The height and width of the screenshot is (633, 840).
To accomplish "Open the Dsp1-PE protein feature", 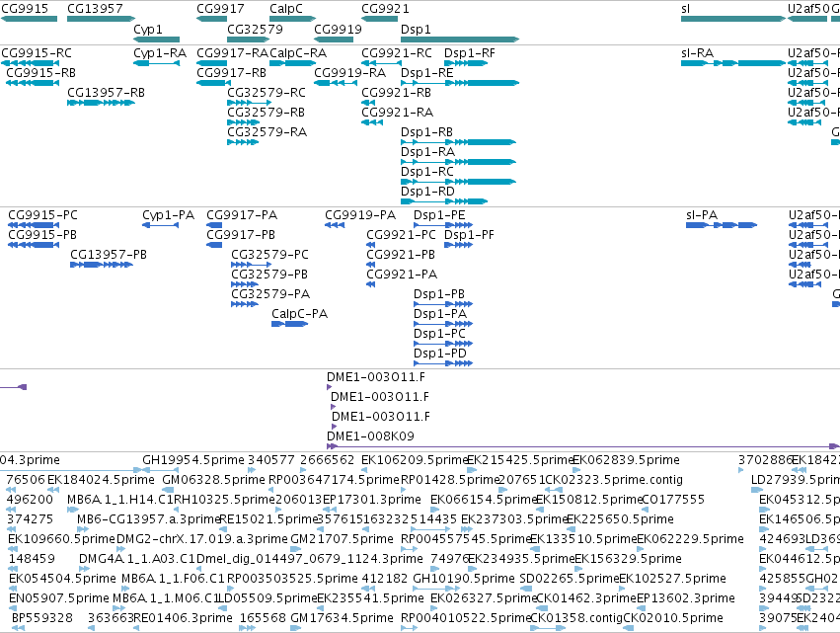I will 443,225.
